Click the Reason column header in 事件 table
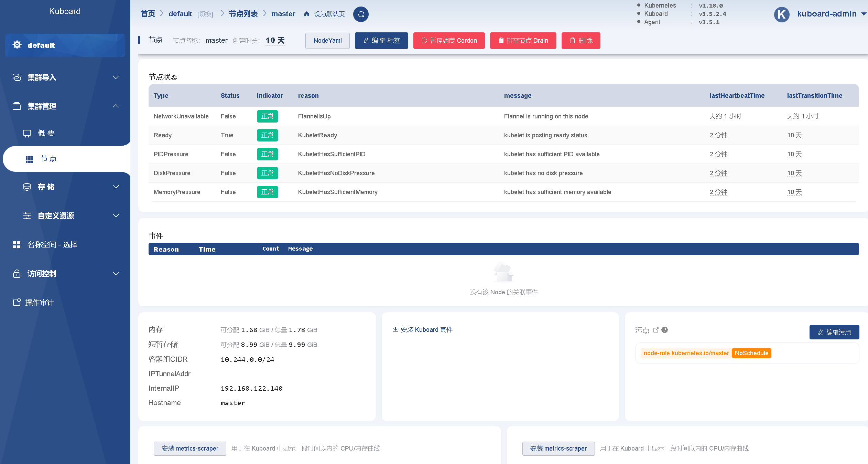 click(166, 249)
